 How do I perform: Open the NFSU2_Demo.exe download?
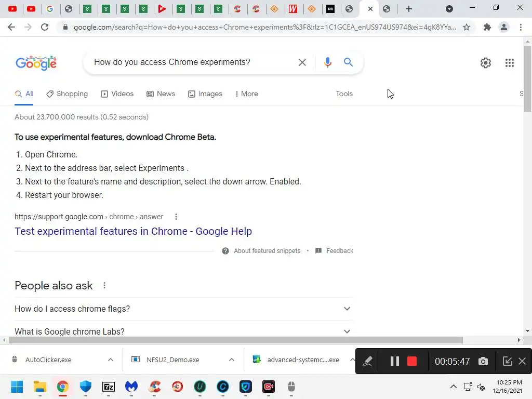point(172,360)
